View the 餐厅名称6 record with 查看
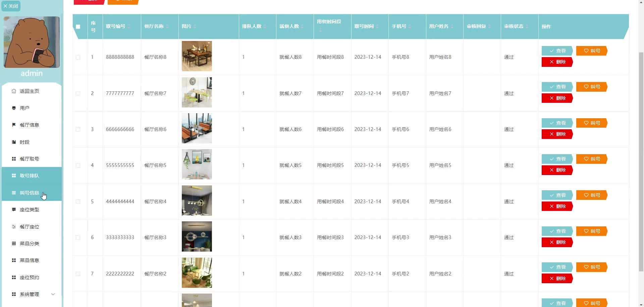 click(557, 123)
